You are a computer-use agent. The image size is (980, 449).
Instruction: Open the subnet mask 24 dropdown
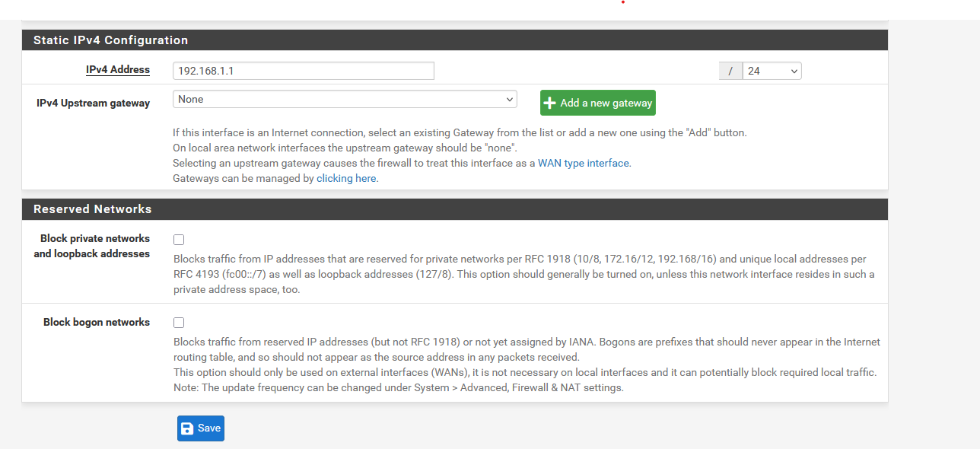tap(772, 71)
